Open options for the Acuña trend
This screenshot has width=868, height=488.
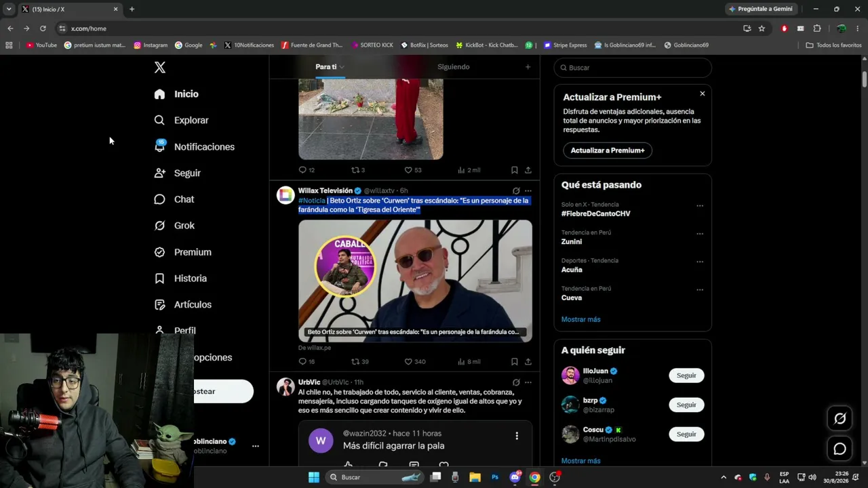click(700, 262)
